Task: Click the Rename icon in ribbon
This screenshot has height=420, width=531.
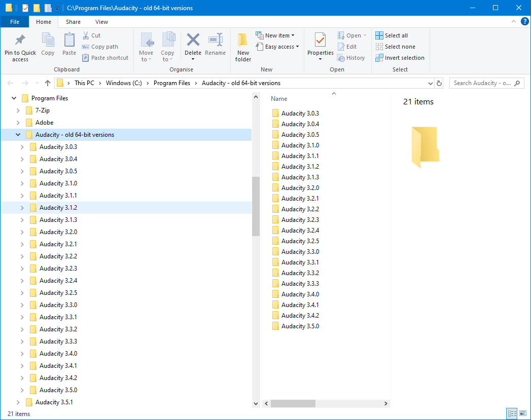Action: coord(216,41)
